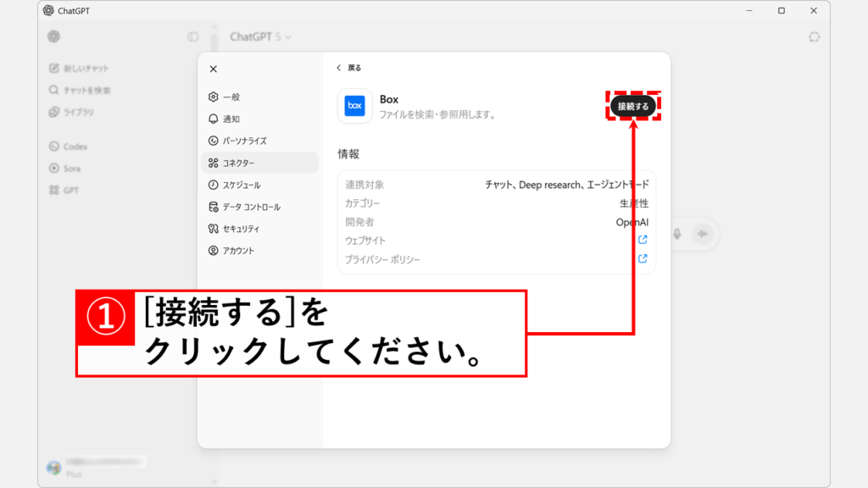Click the gear icon beside 一般
This screenshot has height=488, width=868.
pyautogui.click(x=213, y=97)
